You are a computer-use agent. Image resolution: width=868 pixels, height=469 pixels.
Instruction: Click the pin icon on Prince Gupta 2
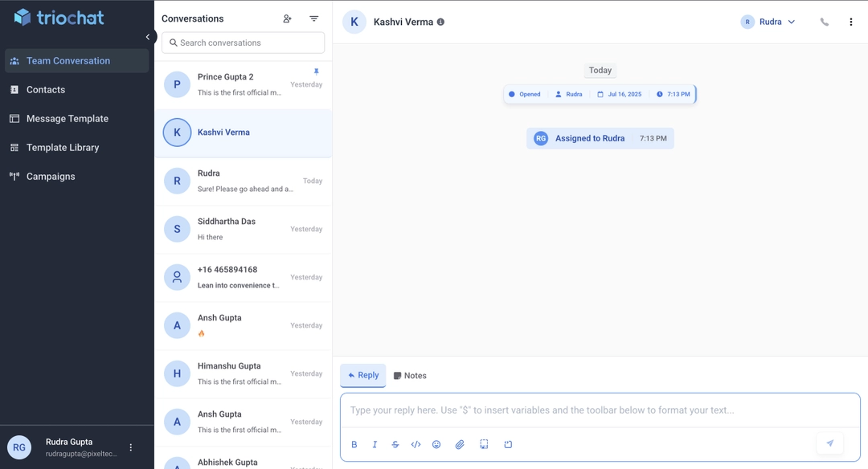pos(316,71)
